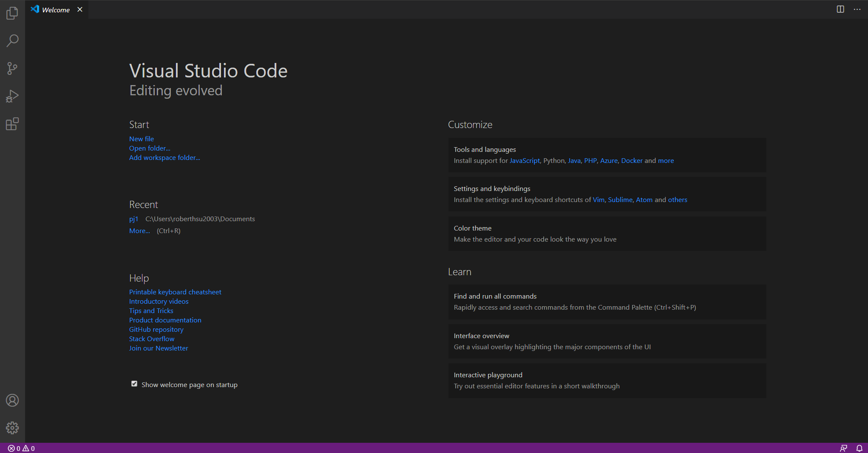The image size is (868, 453).
Task: Open the Manage gear icon
Action: pos(12,427)
